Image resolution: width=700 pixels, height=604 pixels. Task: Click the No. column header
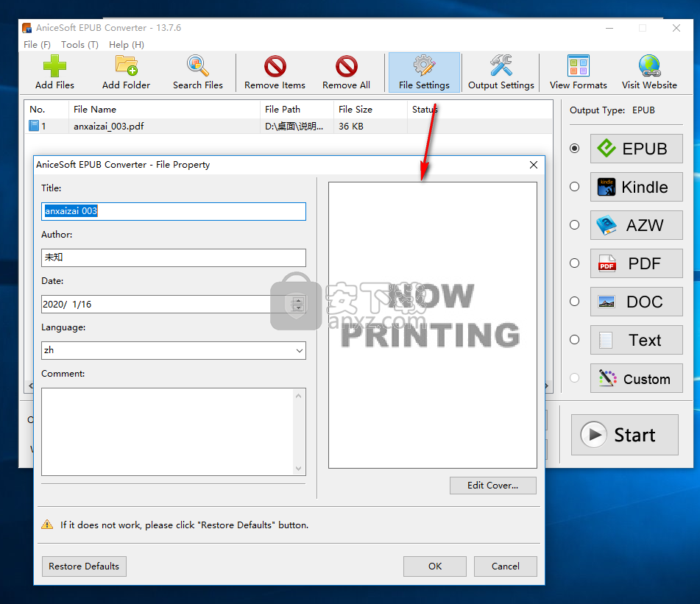(46, 110)
